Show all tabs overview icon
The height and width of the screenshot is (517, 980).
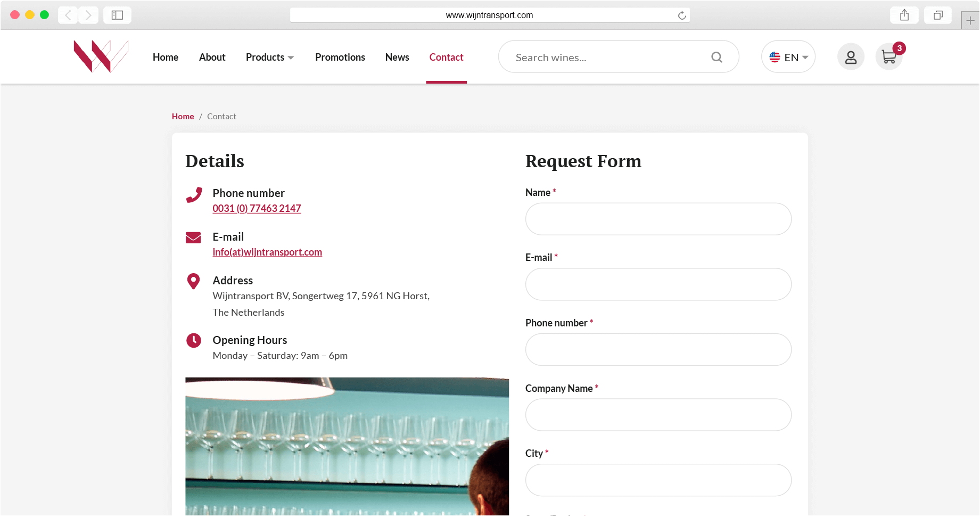coord(938,15)
